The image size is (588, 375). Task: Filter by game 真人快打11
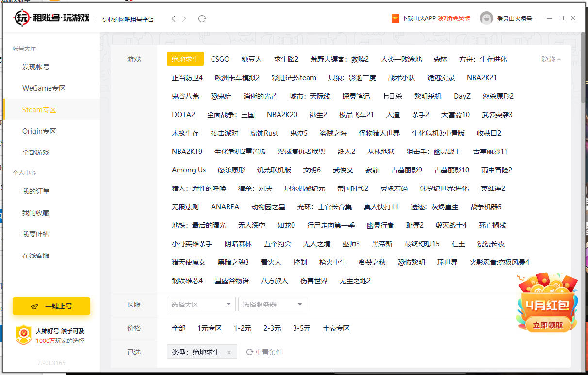click(381, 207)
